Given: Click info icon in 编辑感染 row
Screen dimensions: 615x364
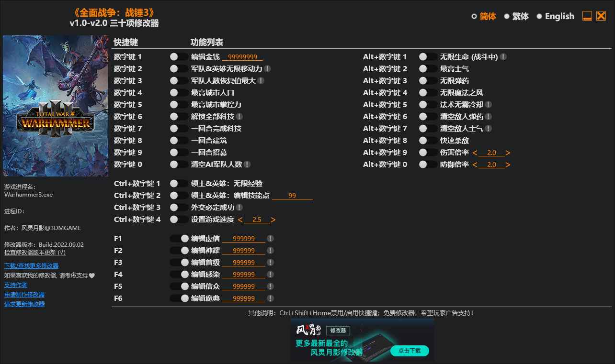Looking at the screenshot, I should click(270, 275).
